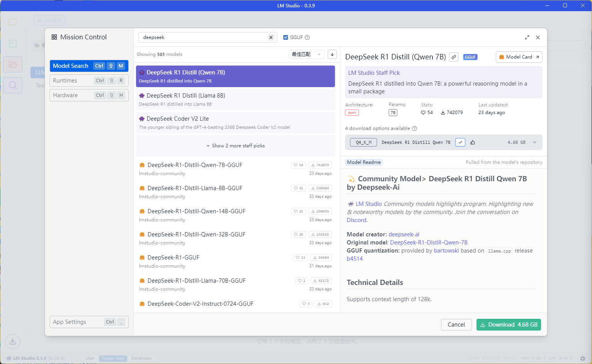The image size is (592, 364).
Task: Expand the Q4_K_M download option chevron
Action: point(535,142)
